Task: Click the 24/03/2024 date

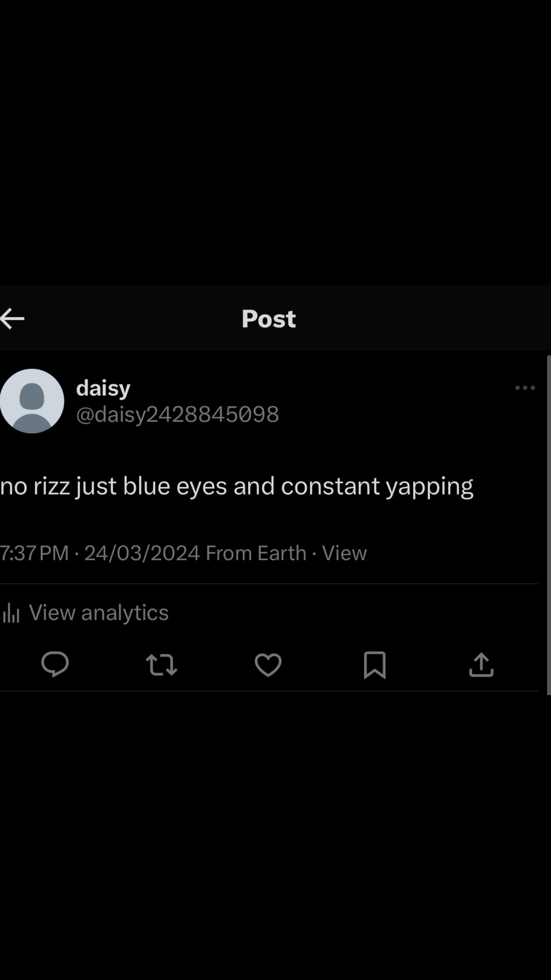Action: click(142, 553)
